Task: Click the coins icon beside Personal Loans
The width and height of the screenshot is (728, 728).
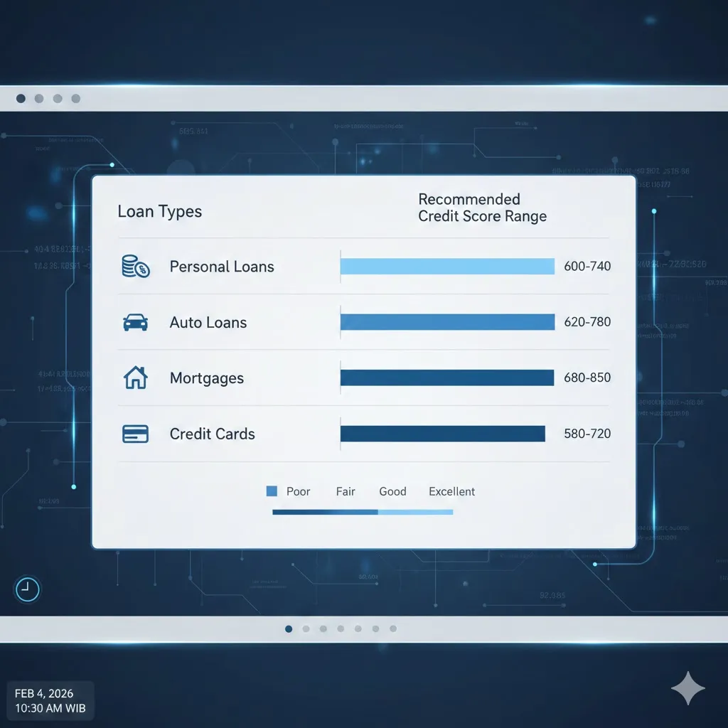Action: pos(135,267)
